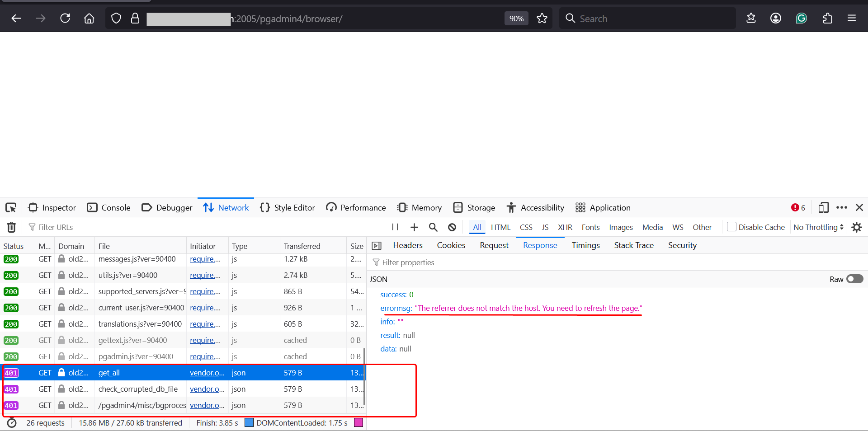Open Firefox application hamburger menu
Image resolution: width=868 pixels, height=431 pixels.
pyautogui.click(x=852, y=19)
